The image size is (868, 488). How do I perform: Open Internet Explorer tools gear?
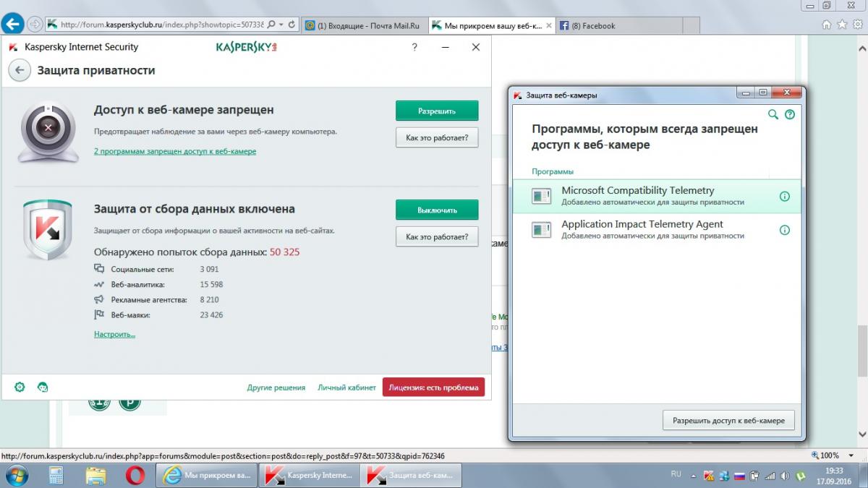[x=856, y=25]
